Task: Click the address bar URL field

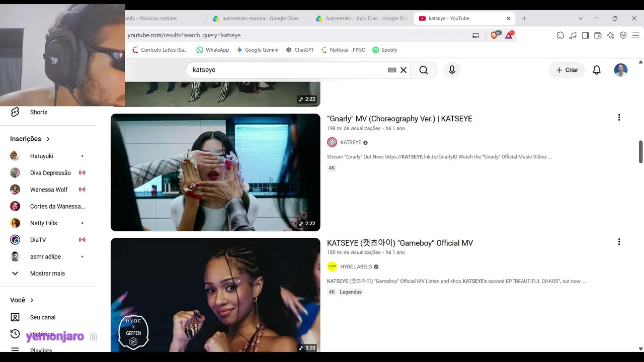Action: 297,35
